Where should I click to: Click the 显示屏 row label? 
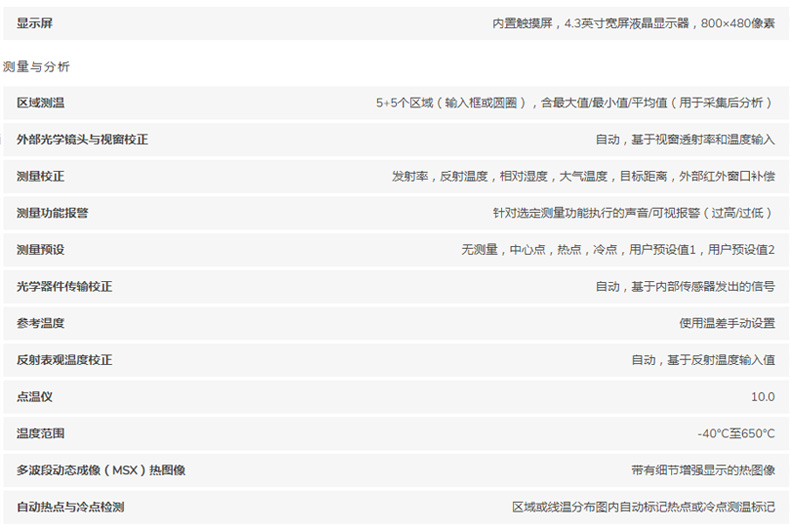[34, 23]
